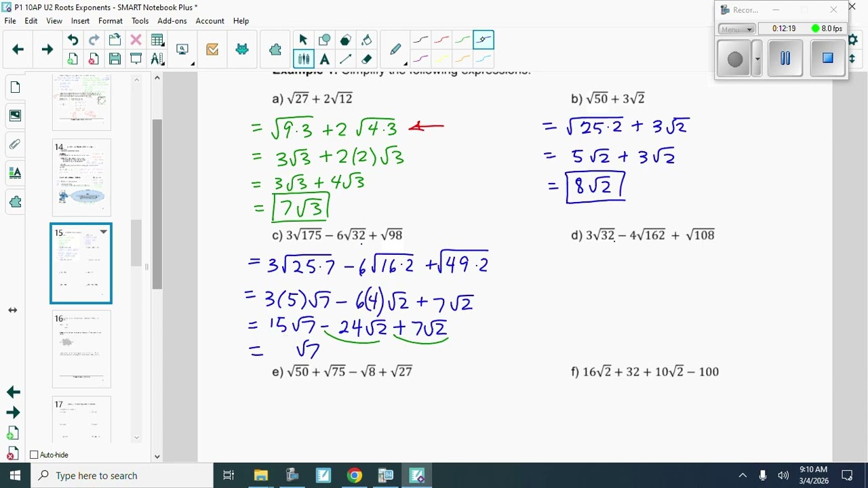Go to the previous page with the back arrow

point(18,49)
